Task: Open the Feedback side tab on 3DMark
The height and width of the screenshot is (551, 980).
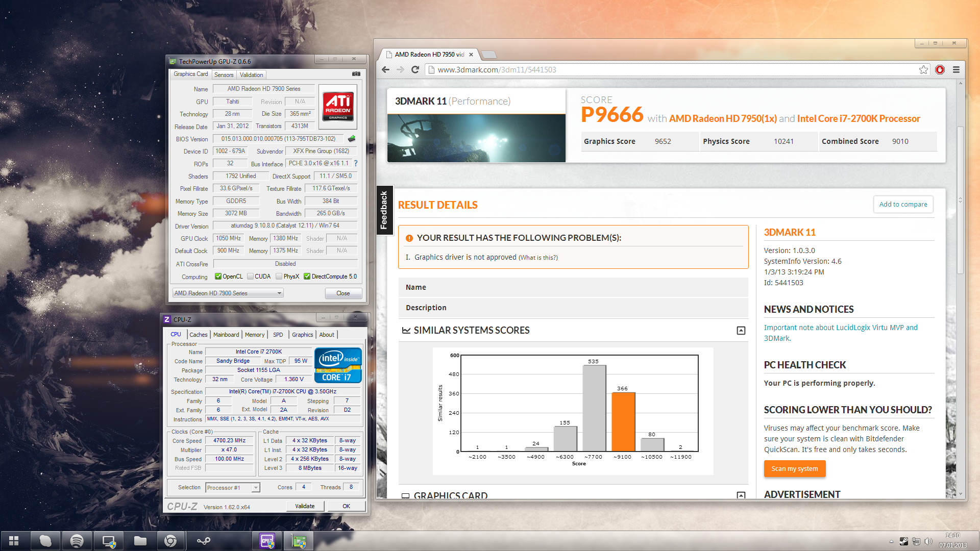Action: tap(384, 210)
